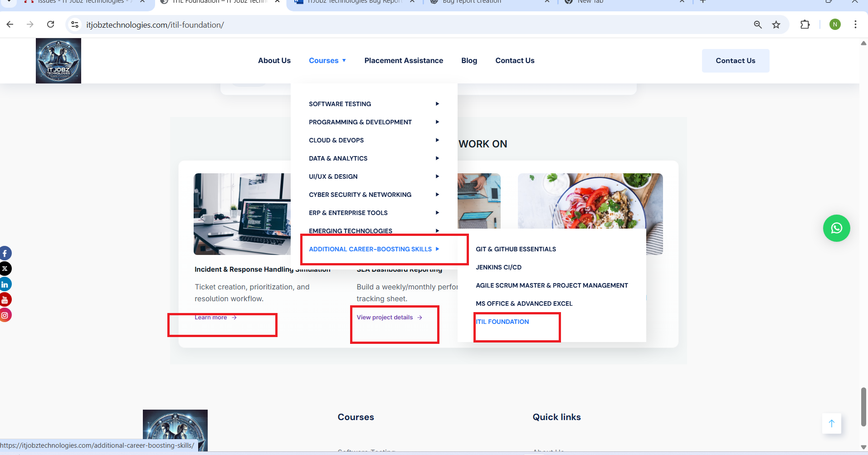
Task: Open the Instagram social icon
Action: coord(5,315)
